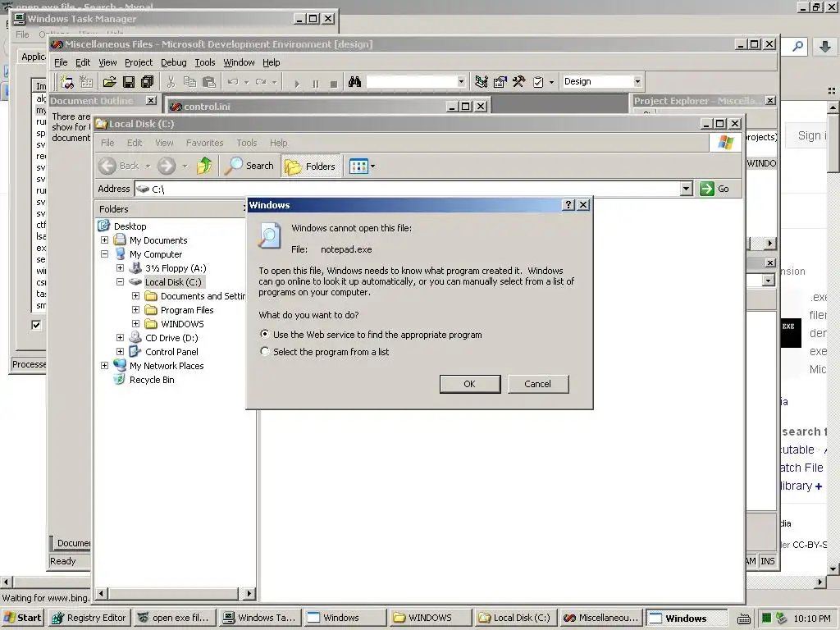
Task: Expand Program Files folder node
Action: pos(135,309)
